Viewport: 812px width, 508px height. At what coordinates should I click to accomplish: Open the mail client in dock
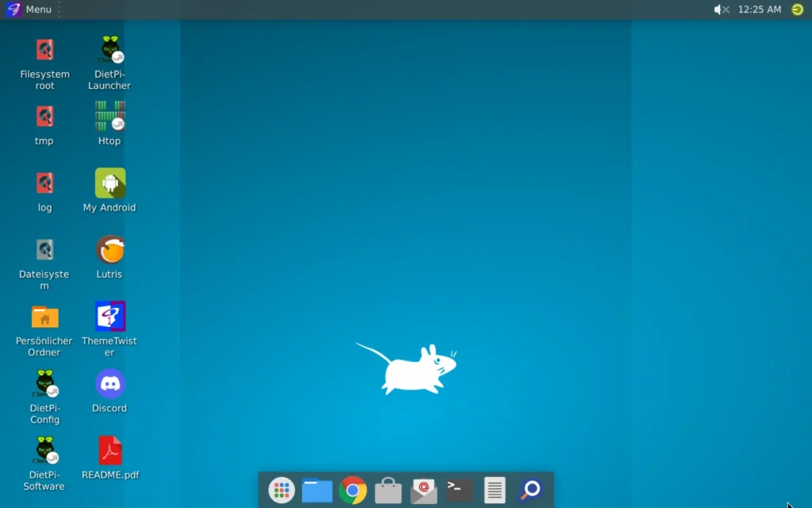tap(424, 491)
